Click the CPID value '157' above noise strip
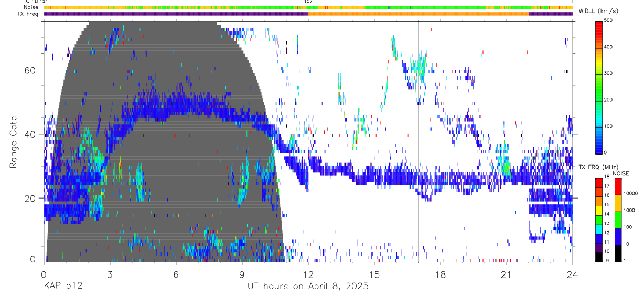Screen dimensions: 644x297 pos(308,2)
